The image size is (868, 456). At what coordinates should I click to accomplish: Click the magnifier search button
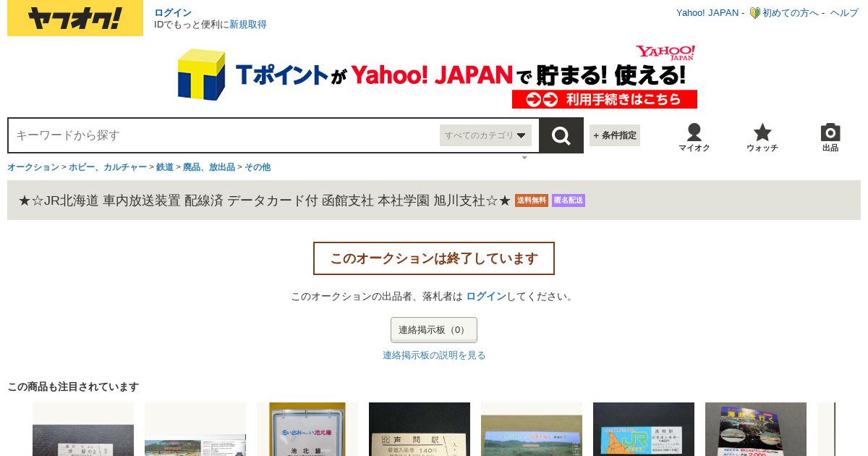(x=561, y=135)
